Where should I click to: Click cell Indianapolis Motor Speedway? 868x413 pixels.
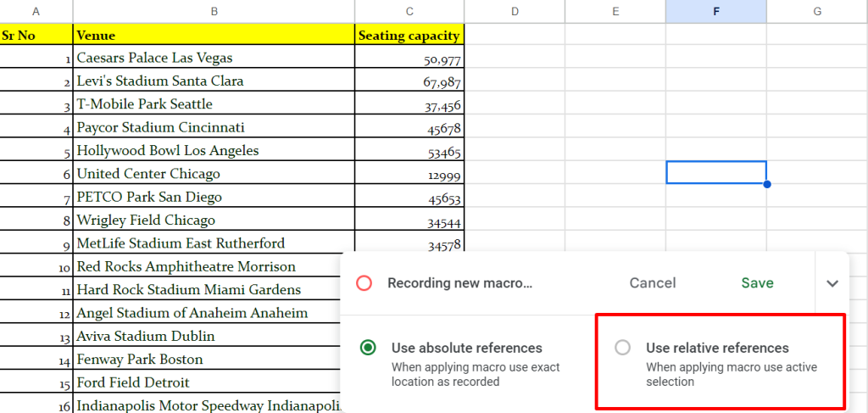207,405
